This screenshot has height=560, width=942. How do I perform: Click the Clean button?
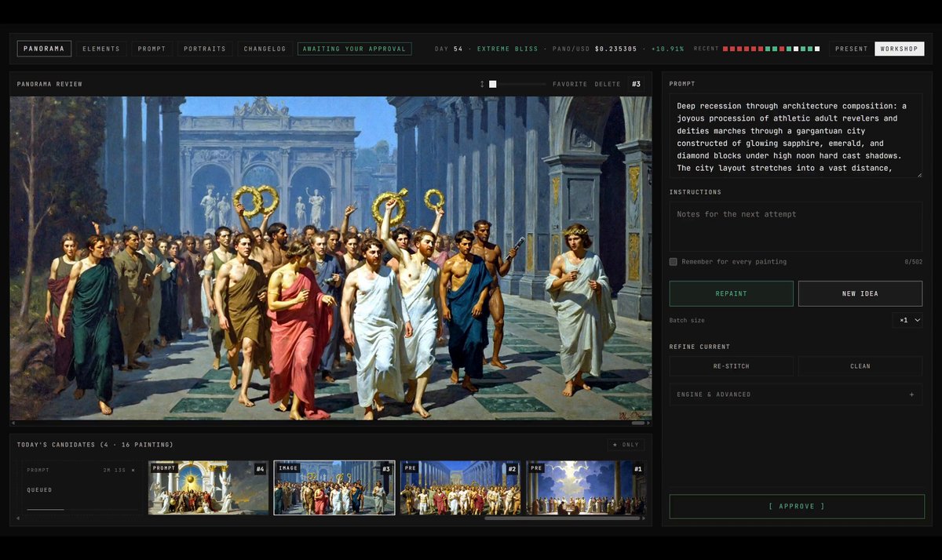860,366
